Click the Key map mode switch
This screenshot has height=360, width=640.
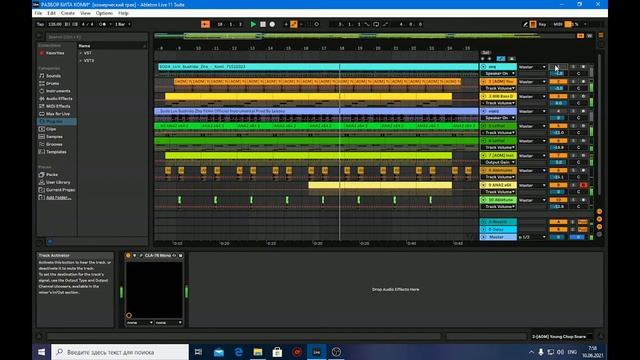(x=542, y=24)
